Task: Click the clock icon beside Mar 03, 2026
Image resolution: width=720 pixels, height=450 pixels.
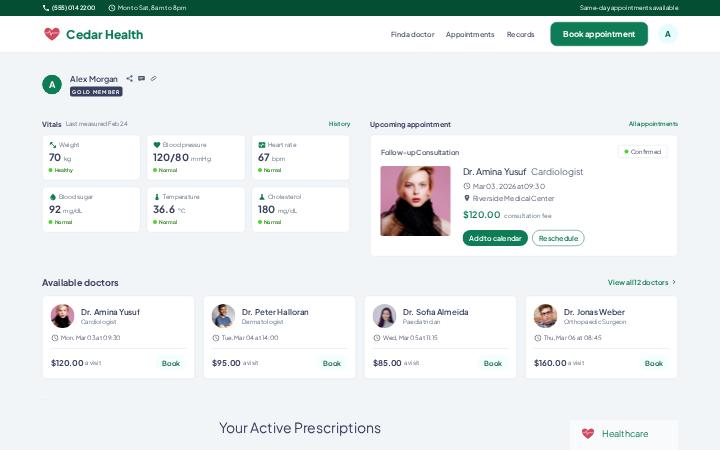Action: coord(467,186)
